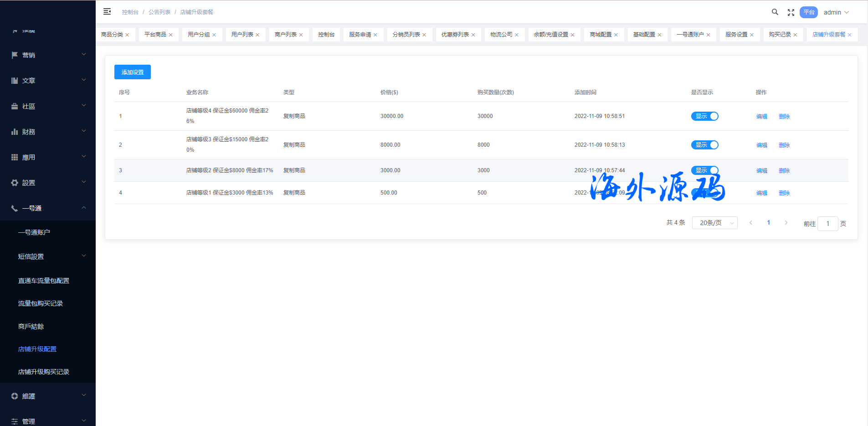Viewport: 868px width, 426px height.
Task: Click the page number jump input field
Action: pos(827,224)
